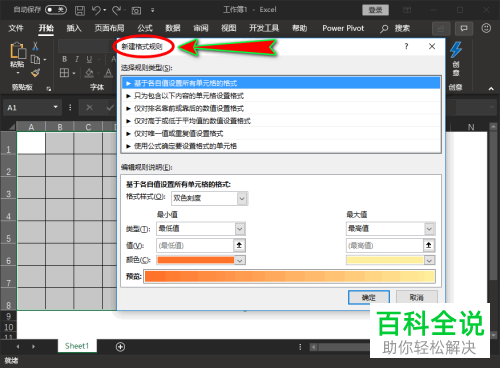Select rule 仅对高于或低于平均值的数值设置格式
The image size is (500, 368).
click(281, 121)
